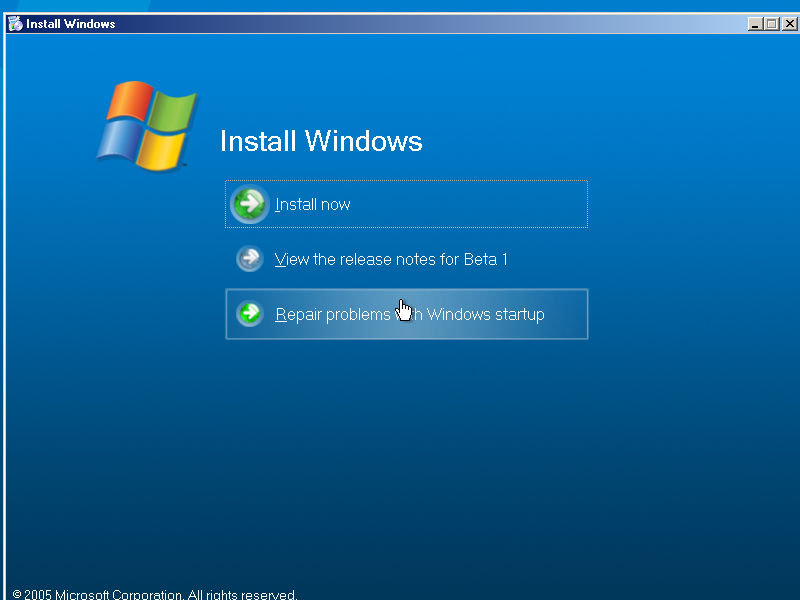Image resolution: width=800 pixels, height=600 pixels.
Task: Choose Repair problems with Windows startup
Action: tap(407, 314)
